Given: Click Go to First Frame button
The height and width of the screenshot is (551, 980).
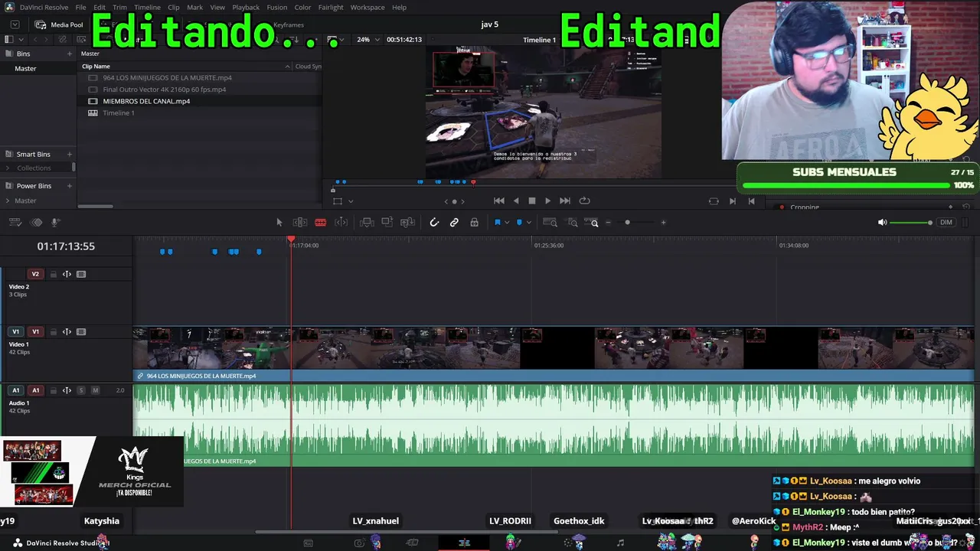Looking at the screenshot, I should point(499,201).
